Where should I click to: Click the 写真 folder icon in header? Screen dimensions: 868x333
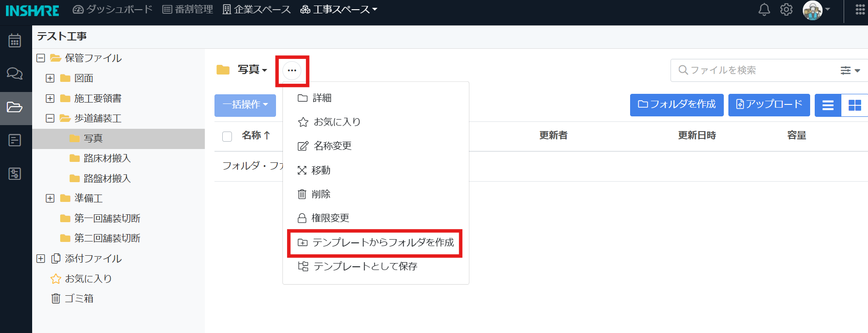pyautogui.click(x=223, y=69)
